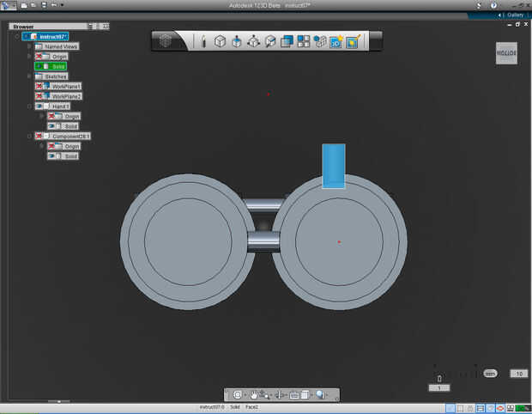Screen dimensions: 532x414
Task: Select the four-square pattern tool icon
Action: [x=303, y=41]
